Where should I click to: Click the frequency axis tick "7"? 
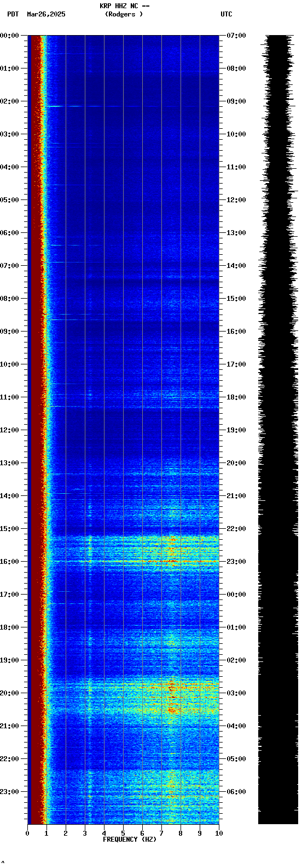click(x=161, y=833)
